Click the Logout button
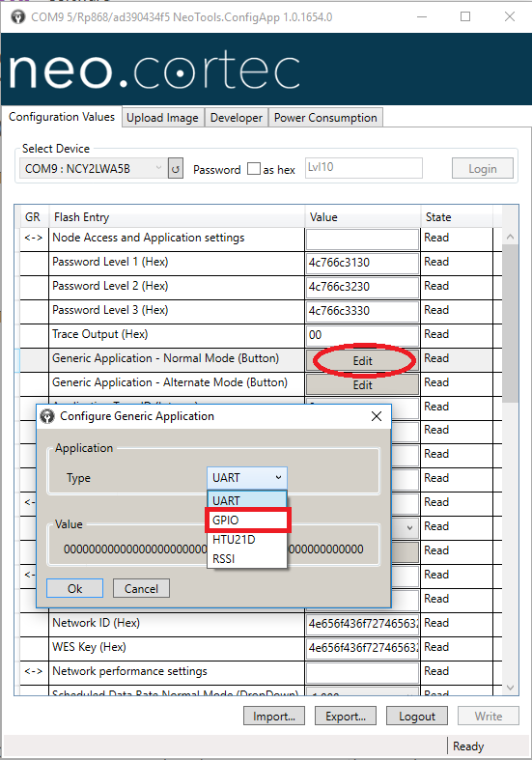 coord(417,717)
